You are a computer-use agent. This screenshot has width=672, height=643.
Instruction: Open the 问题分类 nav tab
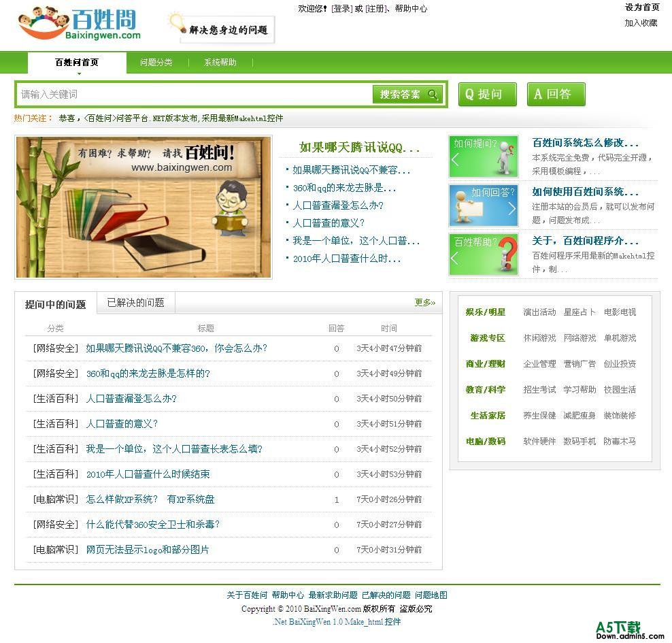tap(156, 63)
